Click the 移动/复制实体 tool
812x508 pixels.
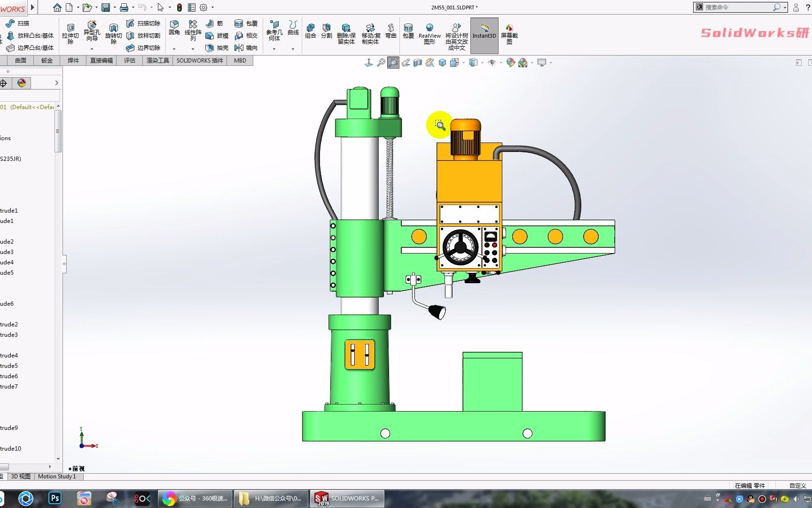pos(371,34)
